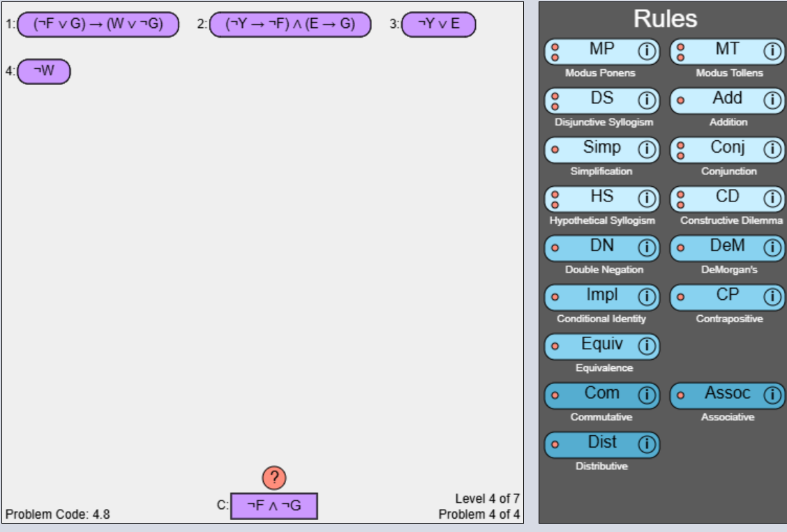Open info for DeMorgan's rule

point(772,247)
